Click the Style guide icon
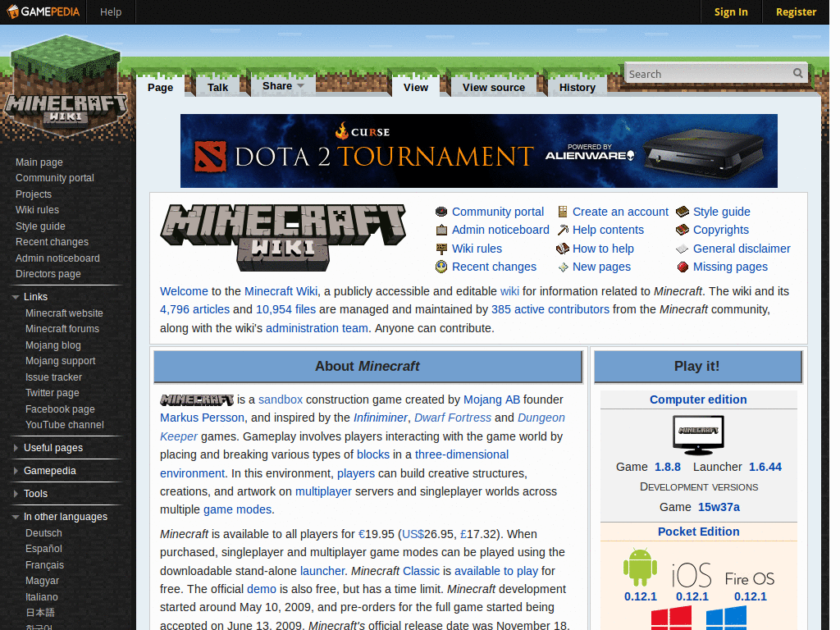This screenshot has height=630, width=840. point(682,212)
